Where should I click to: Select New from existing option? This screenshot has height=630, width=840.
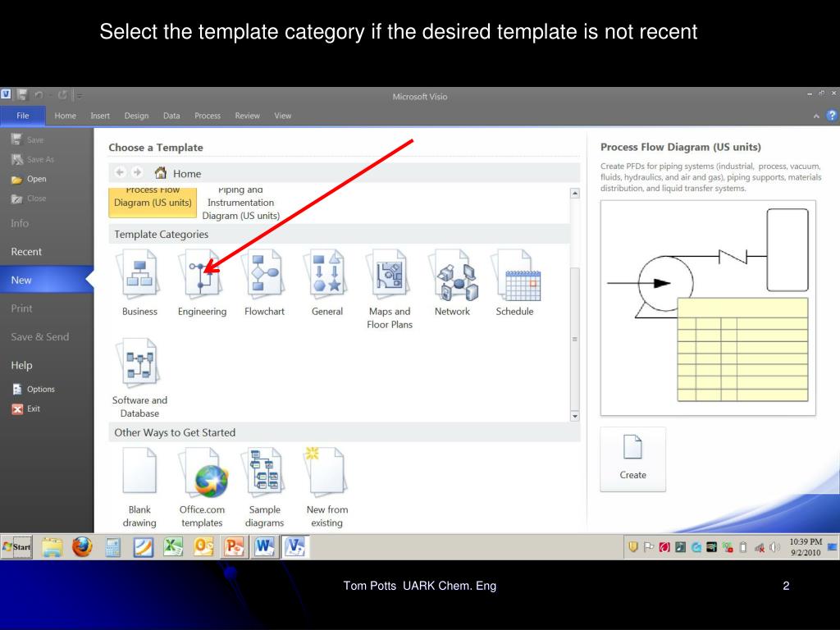pyautogui.click(x=326, y=487)
